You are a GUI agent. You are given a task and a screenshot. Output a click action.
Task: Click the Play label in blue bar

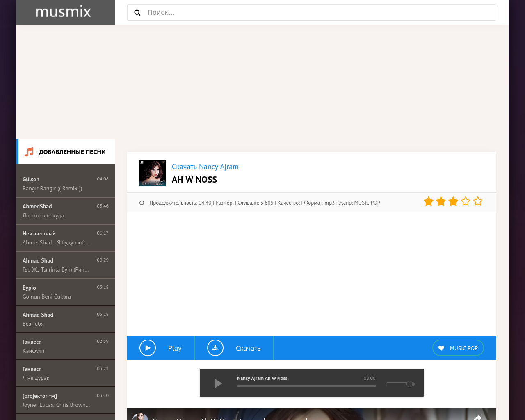[x=175, y=348]
